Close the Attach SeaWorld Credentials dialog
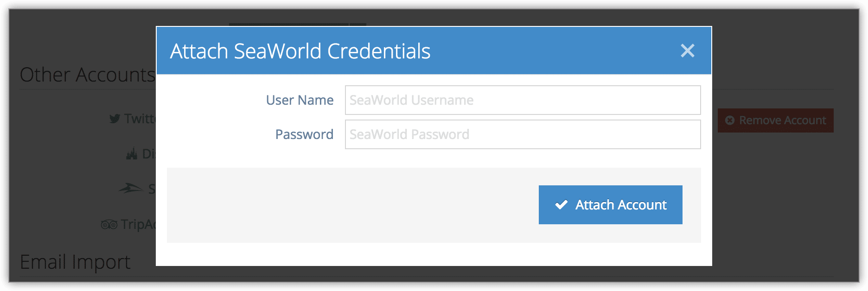This screenshot has width=868, height=291. [687, 51]
